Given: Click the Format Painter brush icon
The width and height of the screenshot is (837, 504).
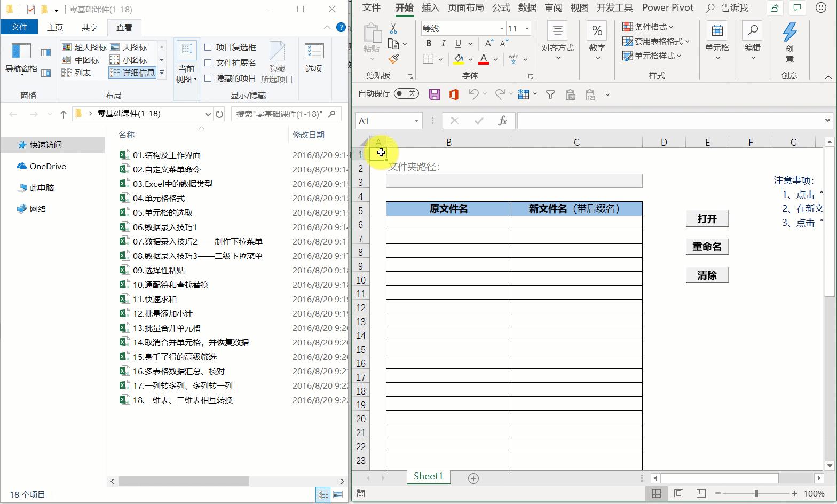Looking at the screenshot, I should tap(394, 58).
